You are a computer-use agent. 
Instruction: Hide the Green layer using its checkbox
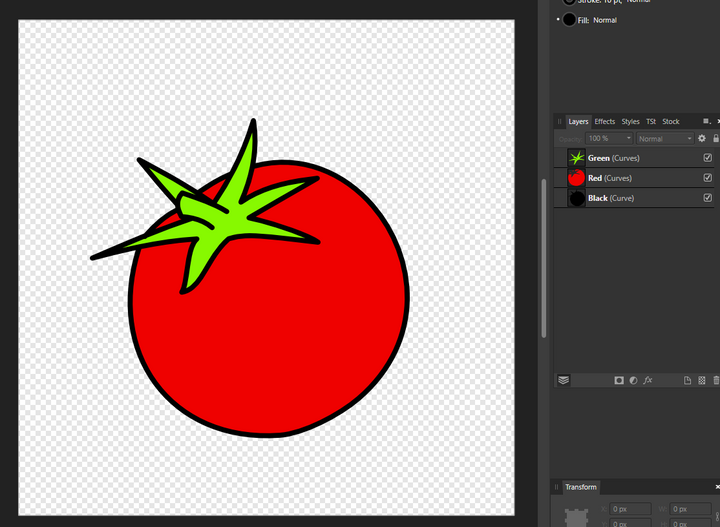pos(708,158)
